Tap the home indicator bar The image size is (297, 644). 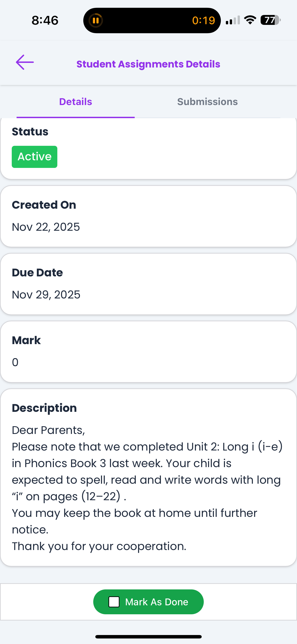tap(148, 636)
